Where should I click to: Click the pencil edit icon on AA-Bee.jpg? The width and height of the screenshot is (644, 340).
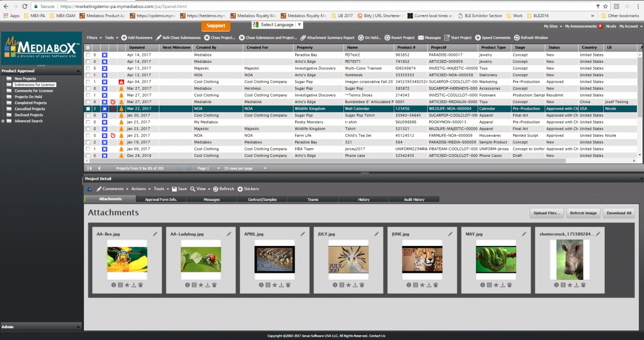(x=155, y=234)
